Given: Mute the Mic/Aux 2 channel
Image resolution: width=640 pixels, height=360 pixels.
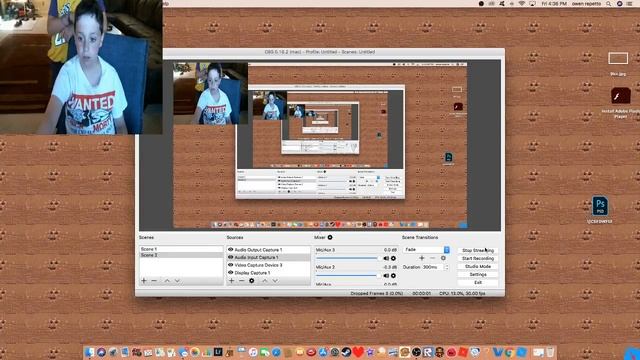Looking at the screenshot, I should [x=386, y=276].
